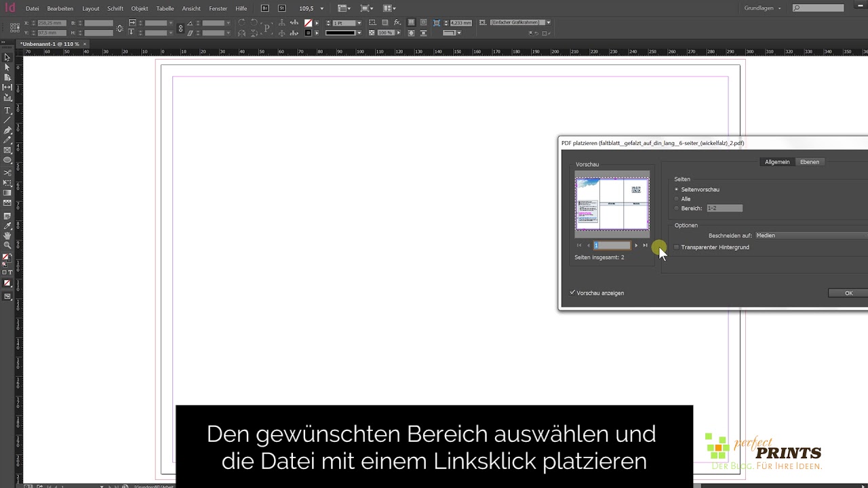Switch to the Allgemein tab
The image size is (868, 488).
click(x=777, y=162)
